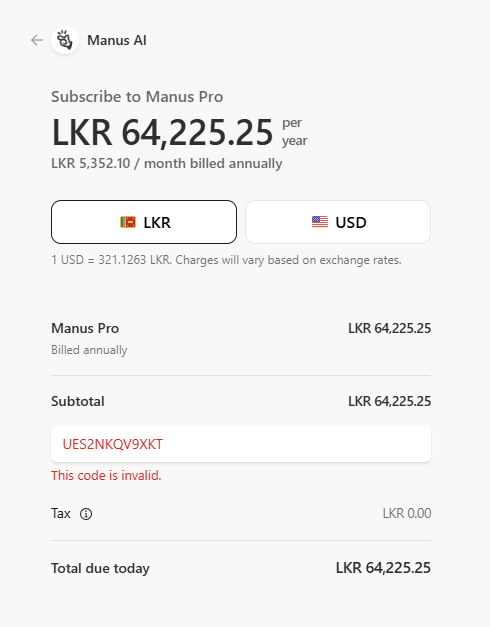Click the LKR 5,352.10 / month text
The height and width of the screenshot is (627, 490).
[167, 164]
